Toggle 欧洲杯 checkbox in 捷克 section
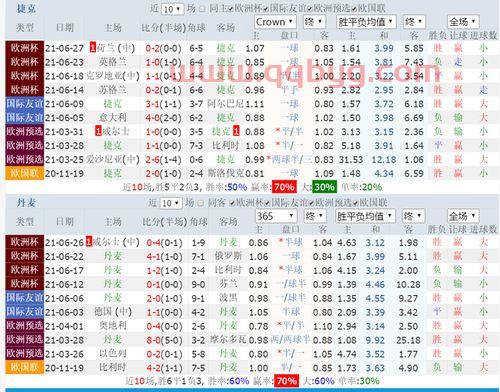The image size is (500, 392). pyautogui.click(x=231, y=9)
